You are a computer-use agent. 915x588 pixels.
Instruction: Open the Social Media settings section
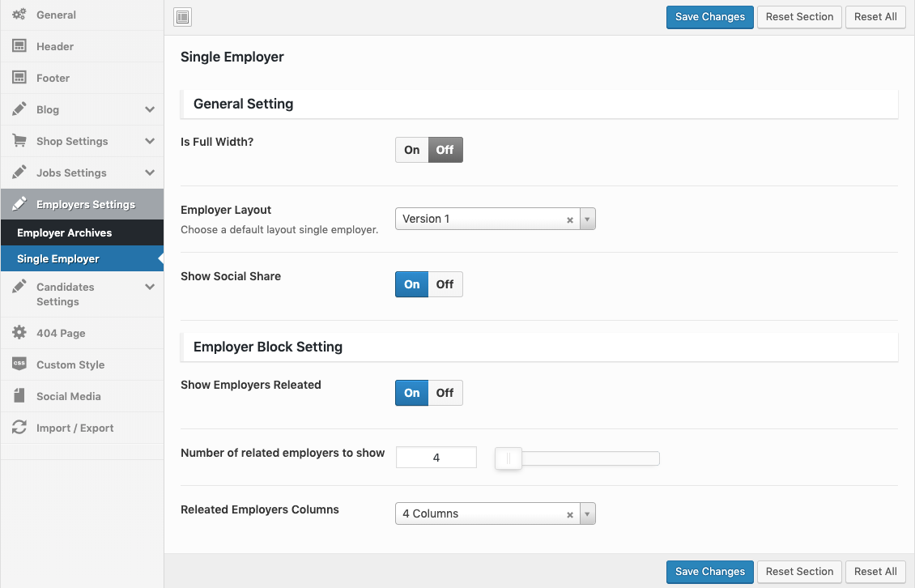pos(69,396)
